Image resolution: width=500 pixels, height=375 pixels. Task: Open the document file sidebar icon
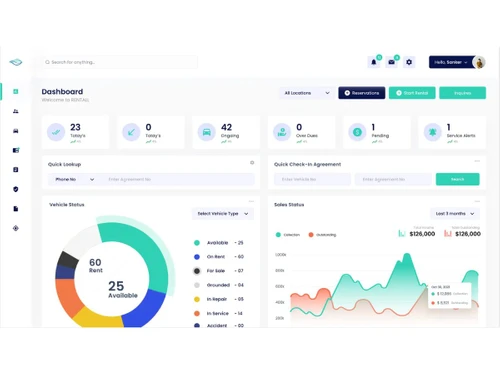click(x=16, y=209)
